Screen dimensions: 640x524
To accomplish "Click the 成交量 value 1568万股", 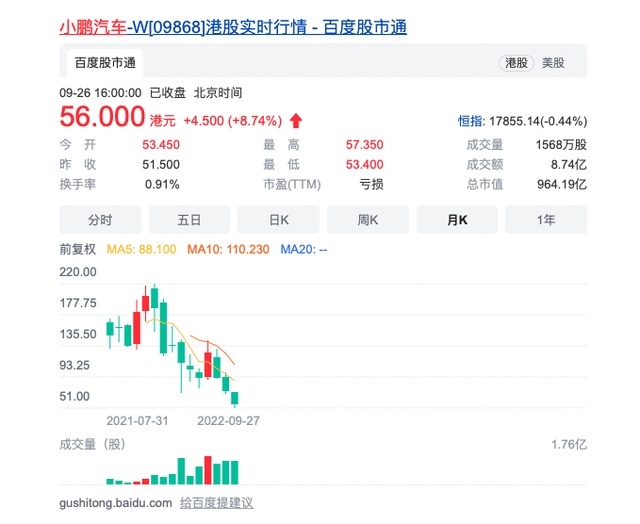I will click(x=561, y=144).
